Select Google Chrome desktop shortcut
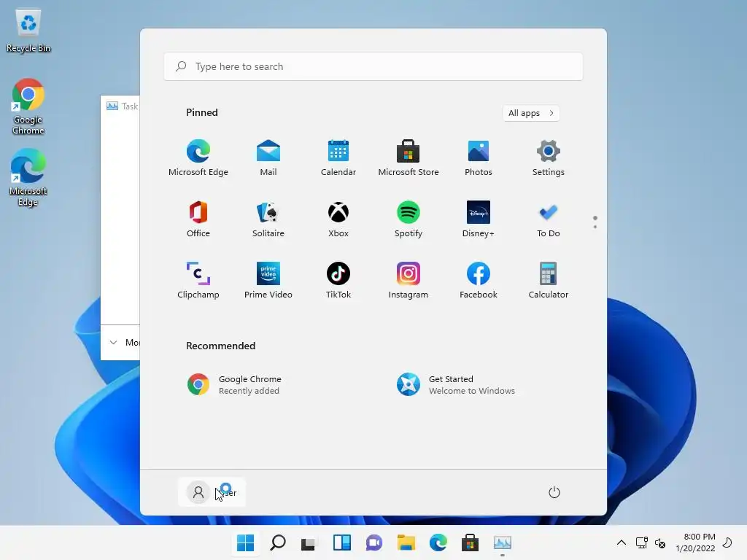 point(28,106)
